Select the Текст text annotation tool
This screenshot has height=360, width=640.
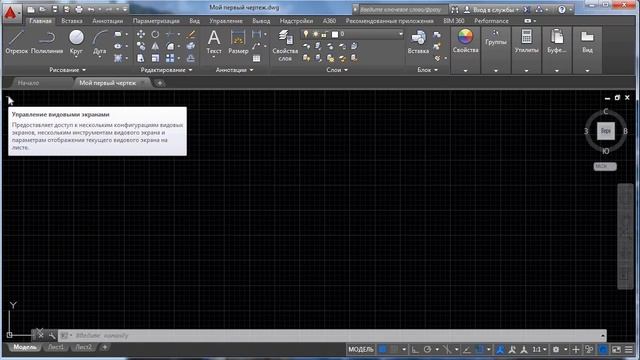214,42
